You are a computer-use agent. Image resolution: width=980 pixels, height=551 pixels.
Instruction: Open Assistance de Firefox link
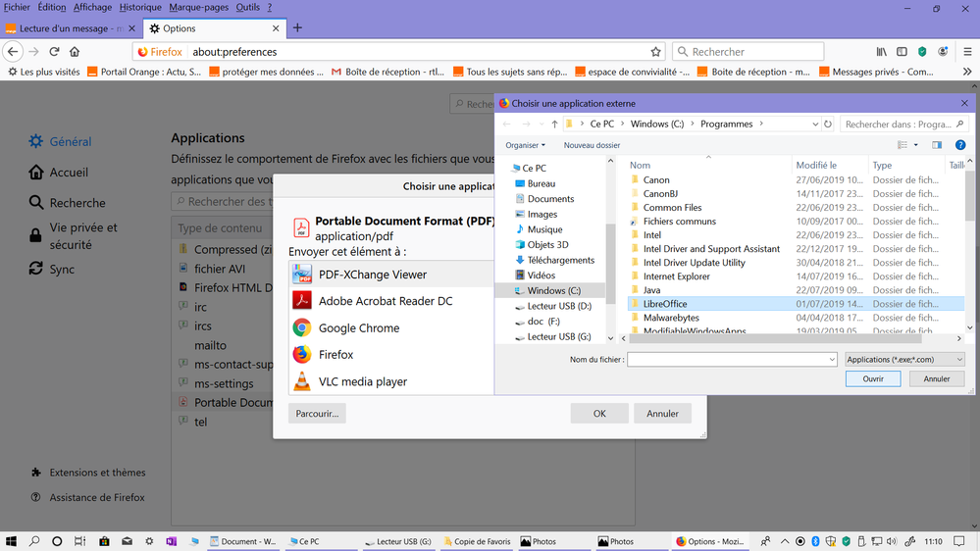[x=87, y=497]
